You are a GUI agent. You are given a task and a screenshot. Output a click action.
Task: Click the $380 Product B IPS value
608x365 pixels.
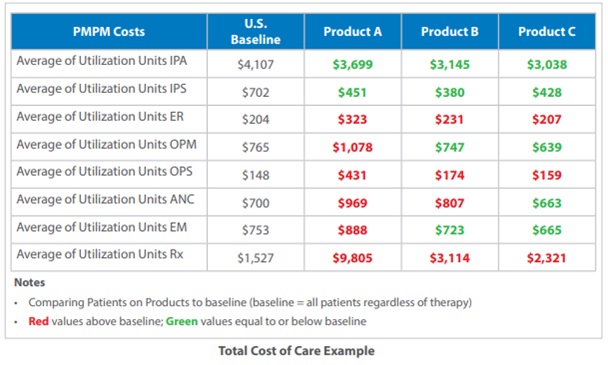(x=450, y=92)
